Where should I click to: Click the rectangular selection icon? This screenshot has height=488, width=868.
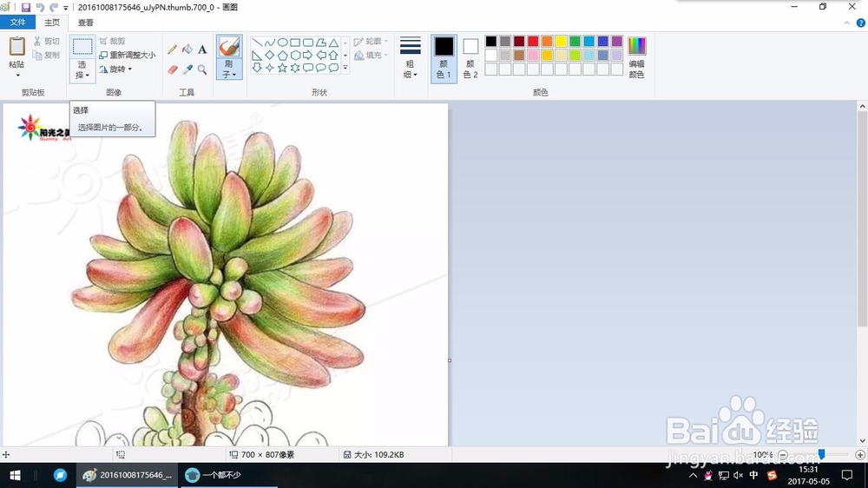82,47
